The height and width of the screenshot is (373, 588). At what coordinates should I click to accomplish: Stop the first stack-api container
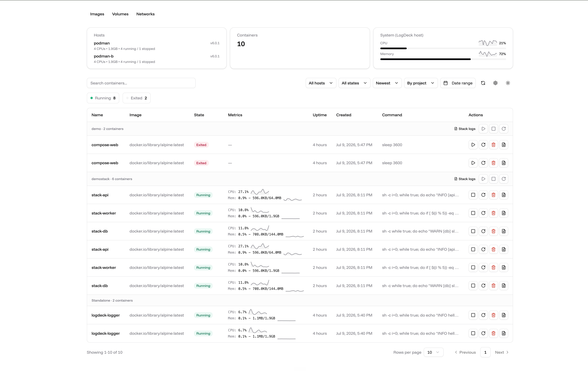pyautogui.click(x=473, y=195)
